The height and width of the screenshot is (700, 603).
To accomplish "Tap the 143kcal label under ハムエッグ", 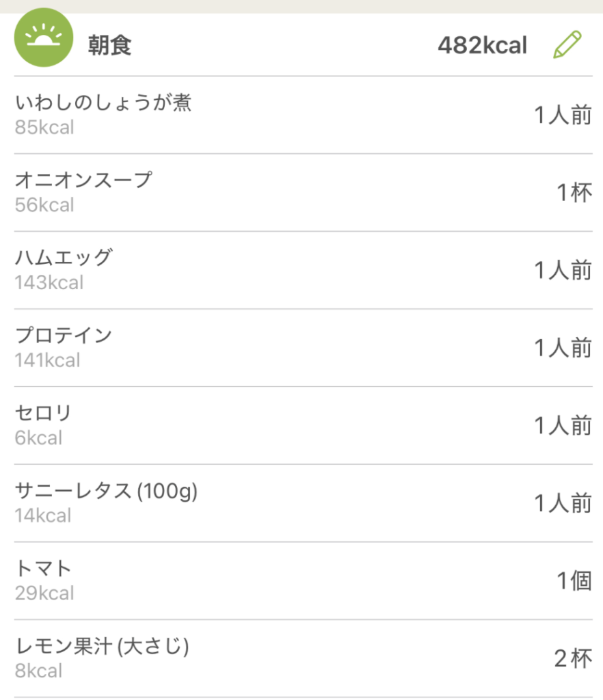I will pos(49,282).
